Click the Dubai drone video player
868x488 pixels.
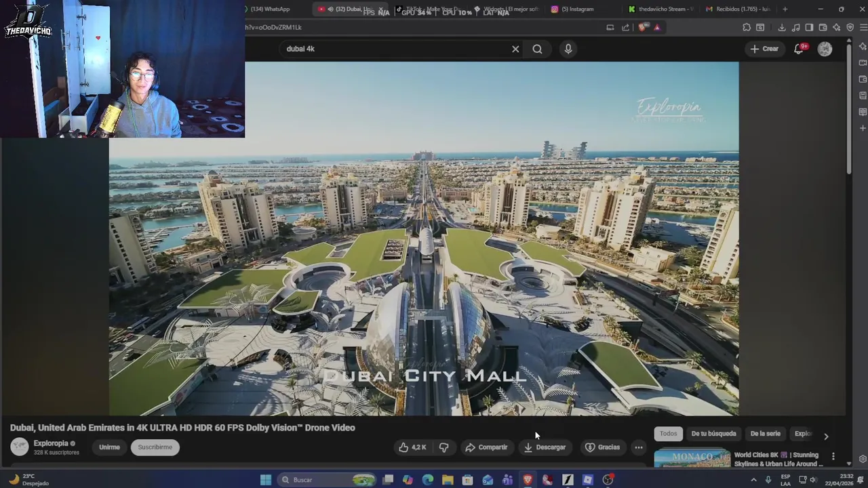point(424,239)
